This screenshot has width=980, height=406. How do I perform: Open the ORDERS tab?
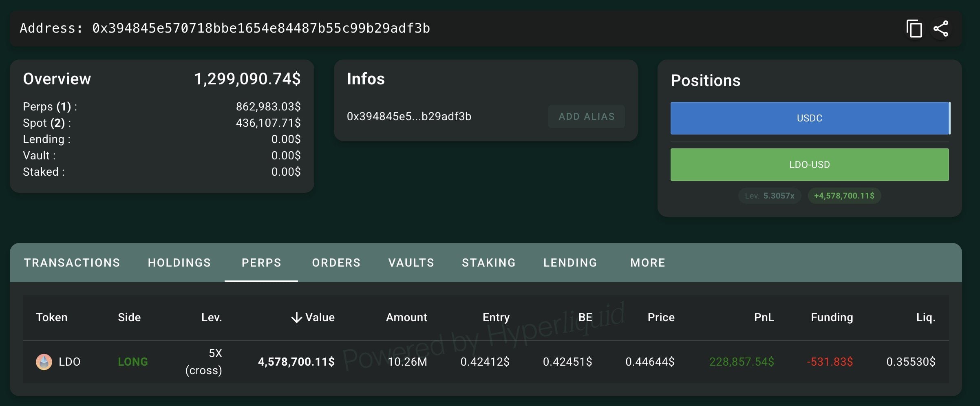click(336, 263)
